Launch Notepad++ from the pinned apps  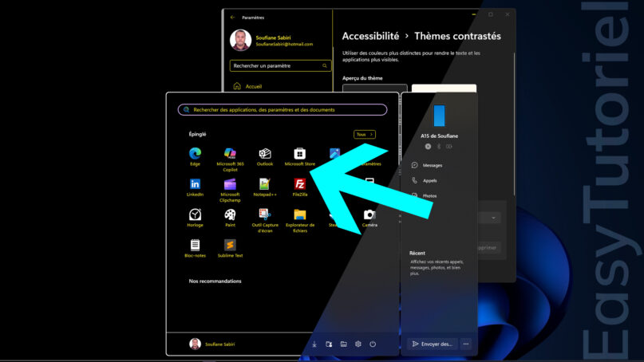265,187
